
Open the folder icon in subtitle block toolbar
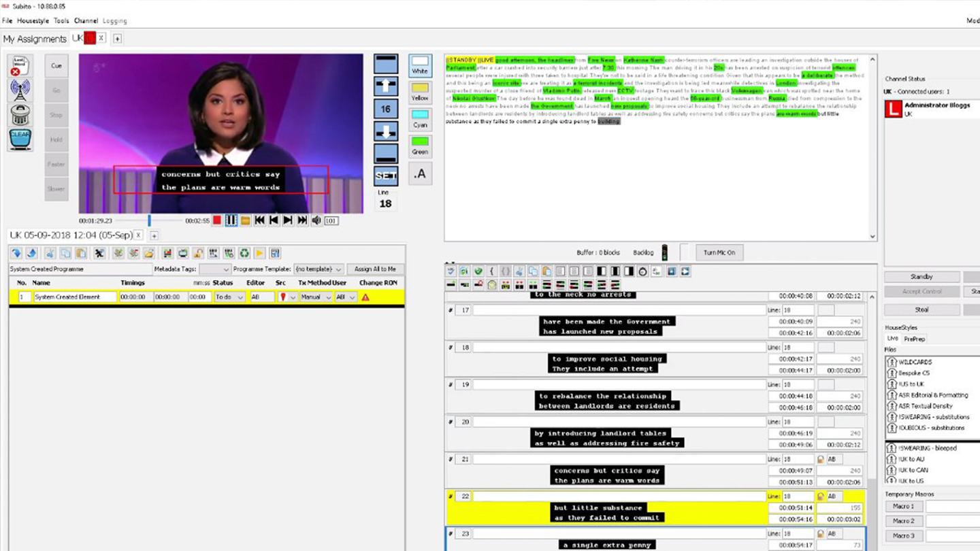click(x=546, y=271)
